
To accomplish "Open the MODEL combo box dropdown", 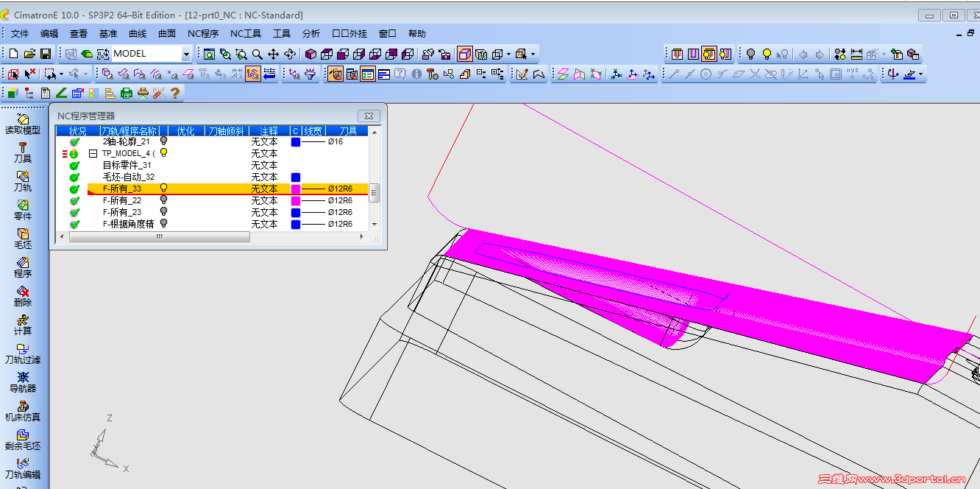I will pos(186,54).
